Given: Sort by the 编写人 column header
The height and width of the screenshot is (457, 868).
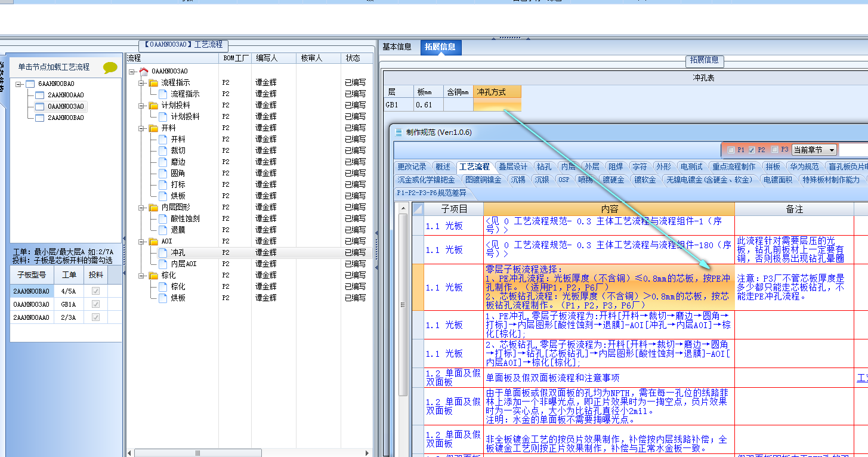Looking at the screenshot, I should (274, 58).
